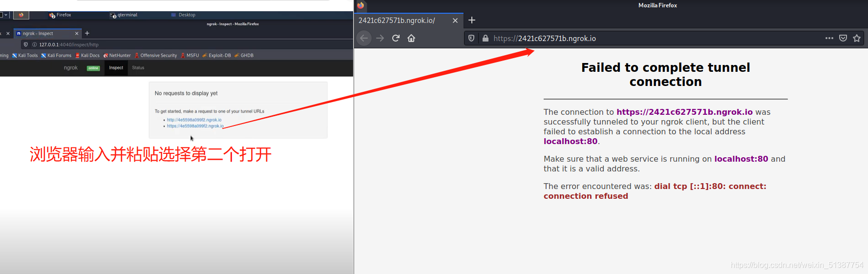Open page actions three-dot menu
The width and height of the screenshot is (868, 274).
(829, 38)
